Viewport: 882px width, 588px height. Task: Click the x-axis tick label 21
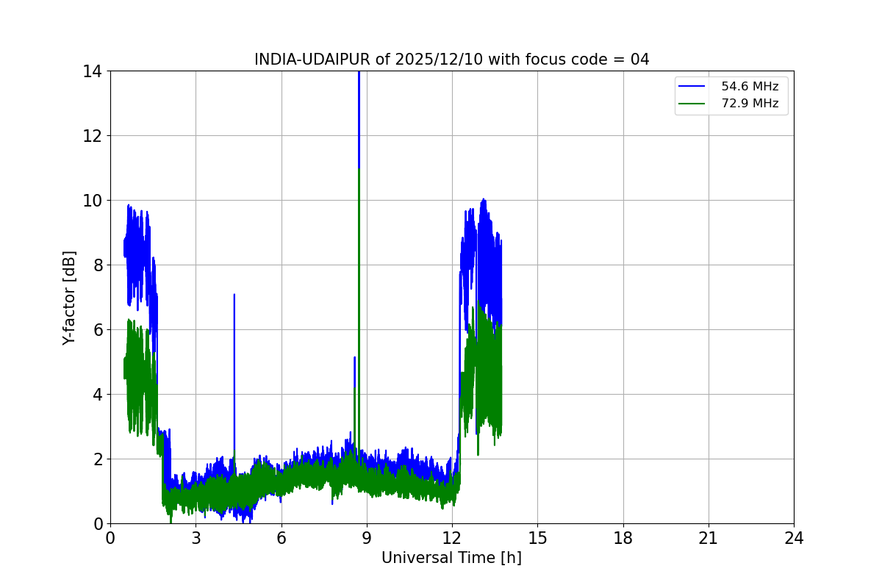coord(709,538)
